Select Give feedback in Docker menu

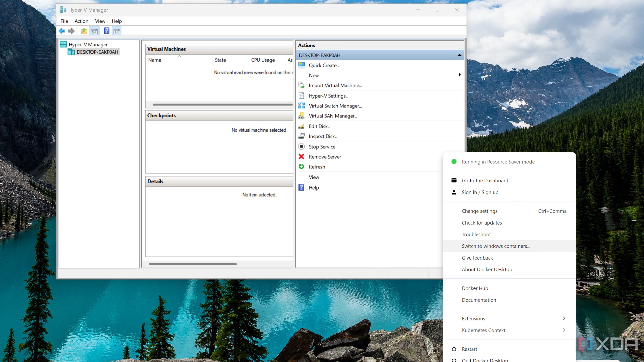[x=509, y=258]
